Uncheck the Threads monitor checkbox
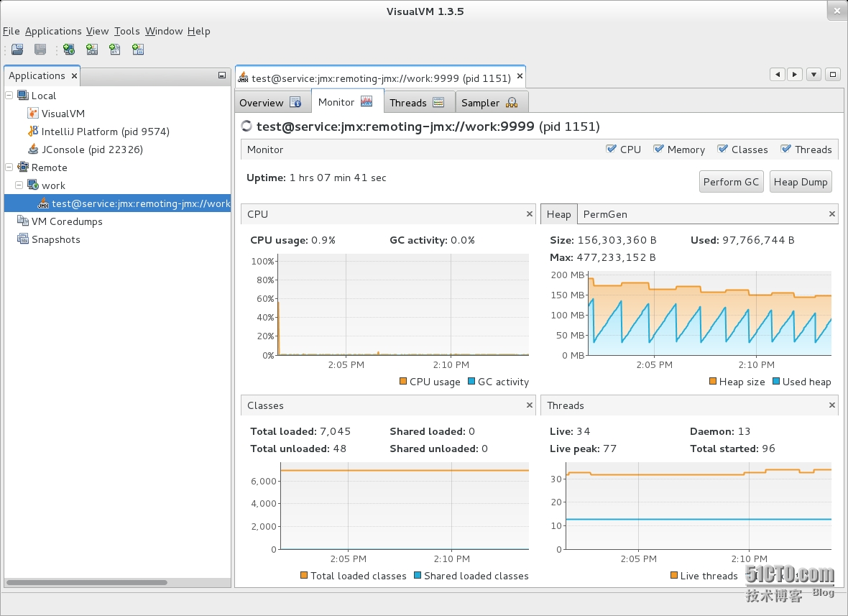The image size is (848, 616). 785,149
